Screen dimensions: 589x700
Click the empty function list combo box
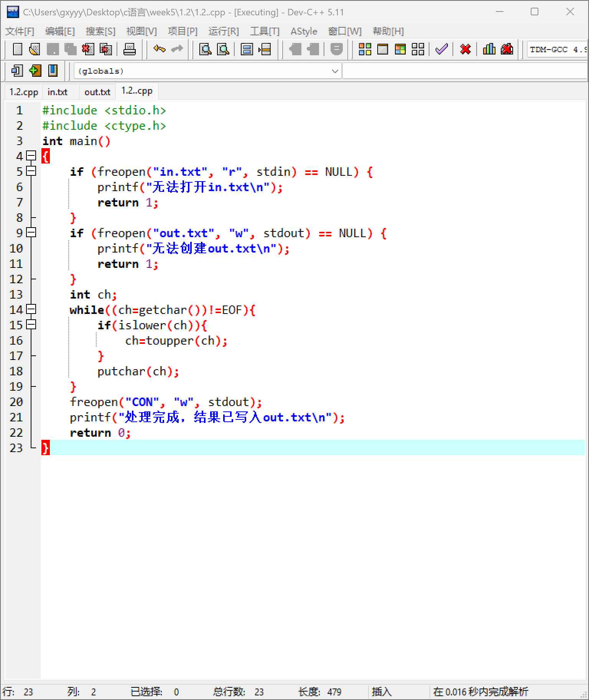464,71
